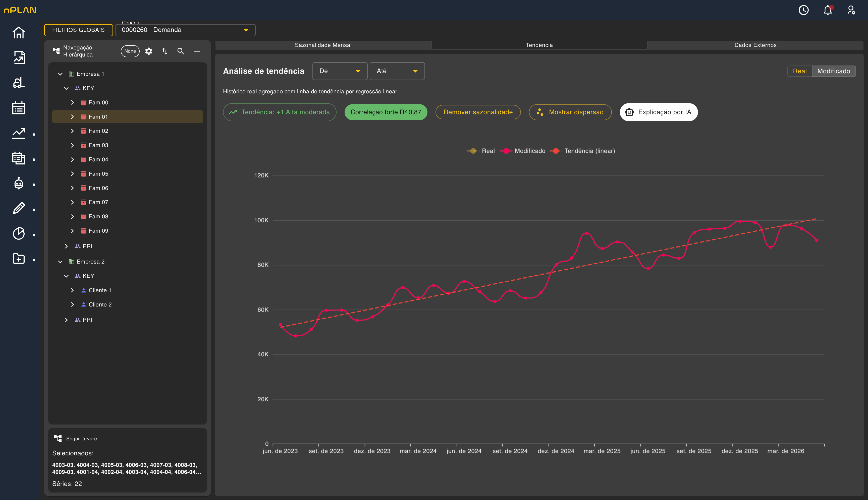This screenshot has height=500, width=868.
Task: Toggle the None selection chip
Action: (130, 51)
